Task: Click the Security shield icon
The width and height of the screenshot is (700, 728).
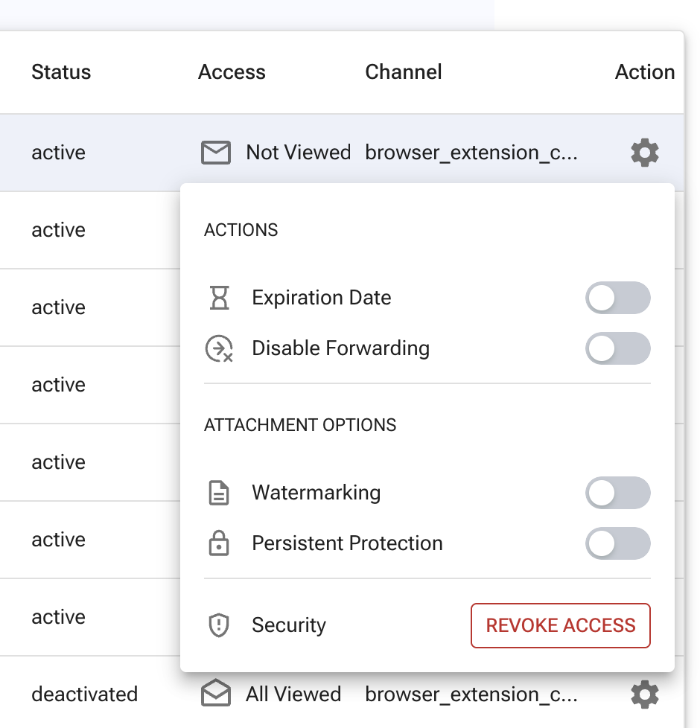Action: [x=219, y=625]
